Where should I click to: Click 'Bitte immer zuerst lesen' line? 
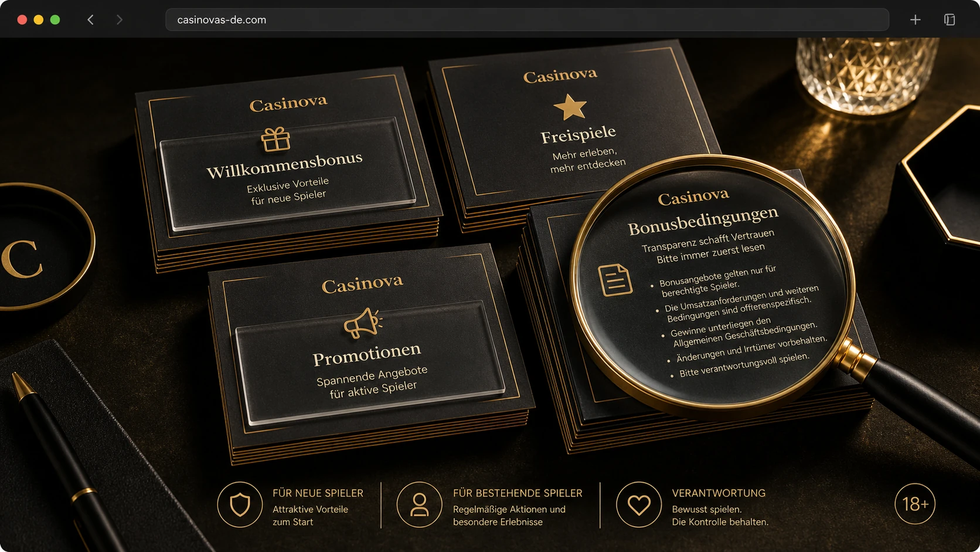point(710,253)
